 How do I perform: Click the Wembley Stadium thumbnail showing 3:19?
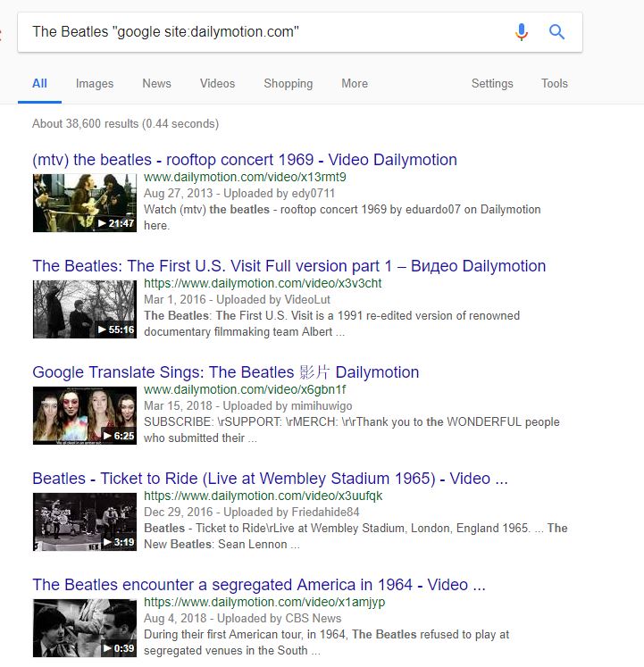click(x=84, y=521)
